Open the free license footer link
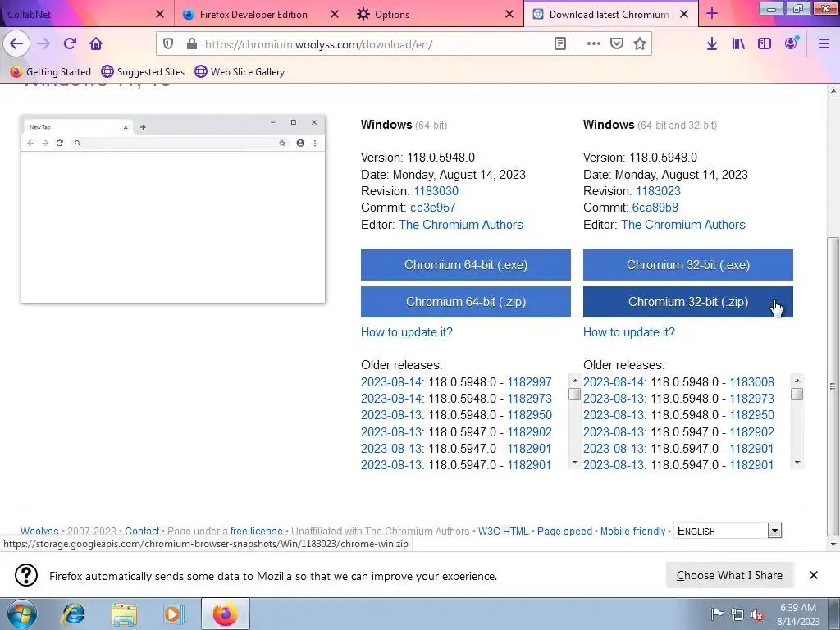Viewport: 840px width, 630px height. pyautogui.click(x=256, y=531)
